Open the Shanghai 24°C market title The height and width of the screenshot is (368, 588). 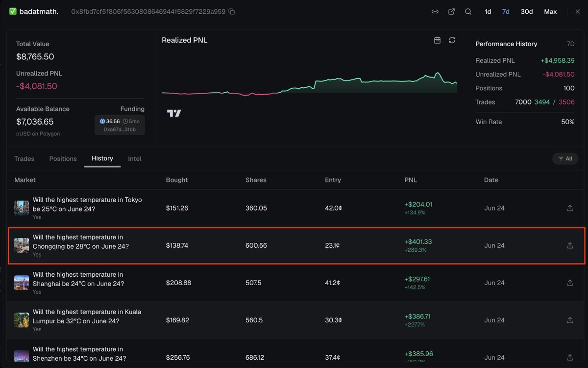pyautogui.click(x=78, y=279)
